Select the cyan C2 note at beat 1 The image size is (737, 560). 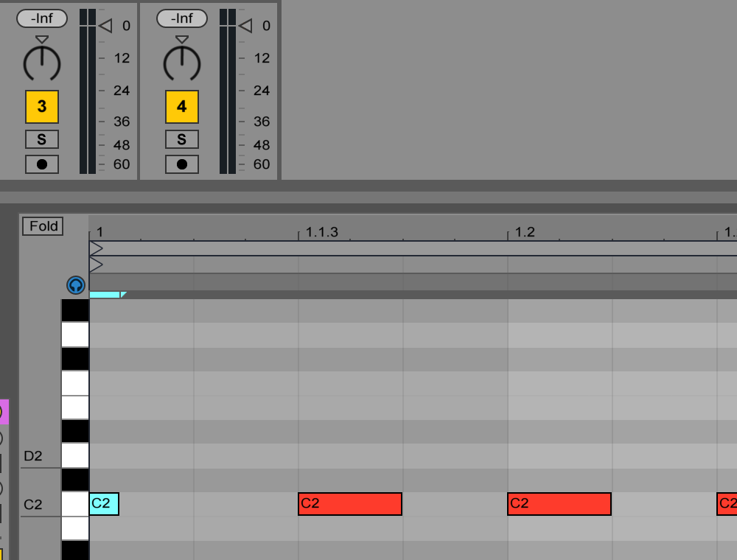[104, 504]
